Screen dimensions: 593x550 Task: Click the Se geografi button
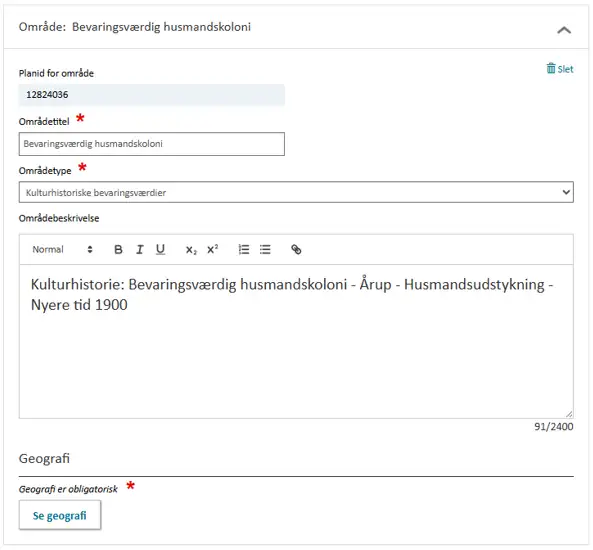[60, 515]
